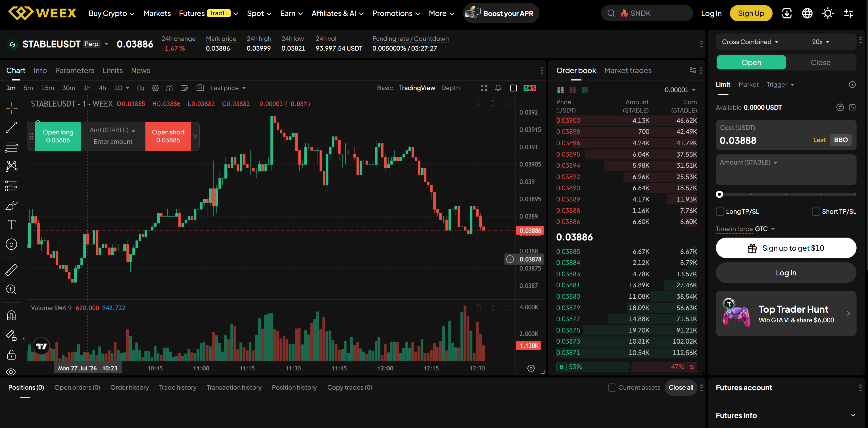Screen dimensions: 868x428
Task: Open price alert bell
Action: [498, 88]
